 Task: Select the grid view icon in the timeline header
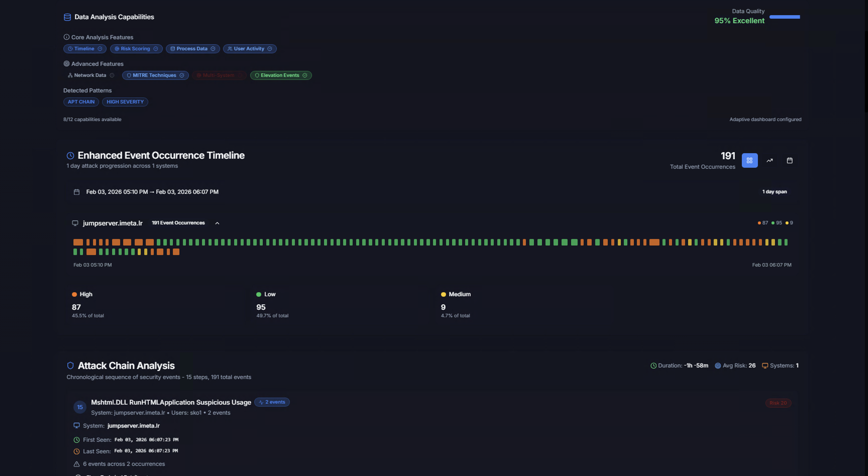coord(749,160)
